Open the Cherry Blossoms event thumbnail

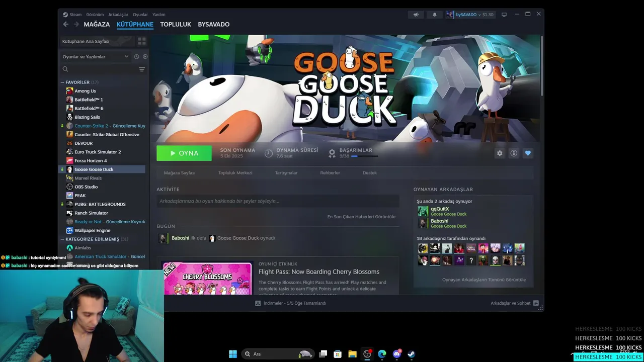point(207,279)
